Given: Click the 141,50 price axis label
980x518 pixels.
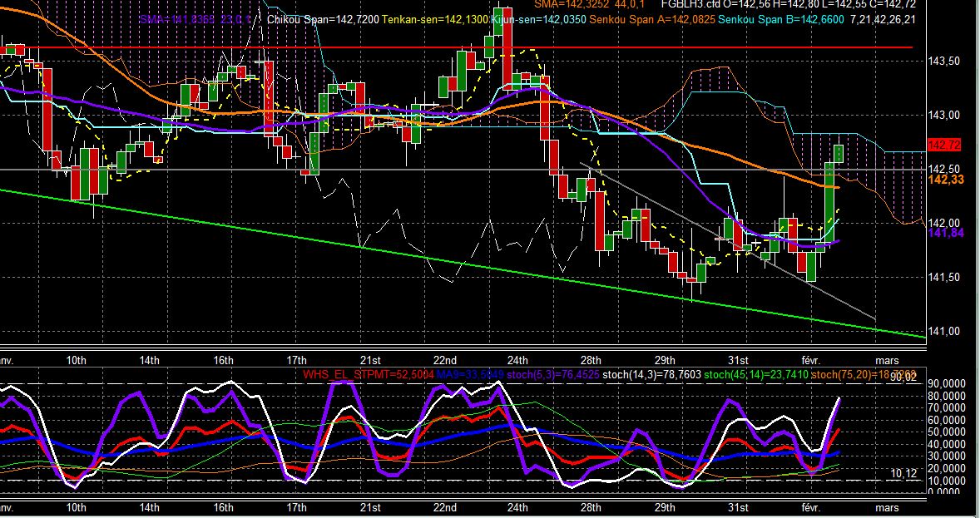Looking at the screenshot, I should tap(943, 278).
